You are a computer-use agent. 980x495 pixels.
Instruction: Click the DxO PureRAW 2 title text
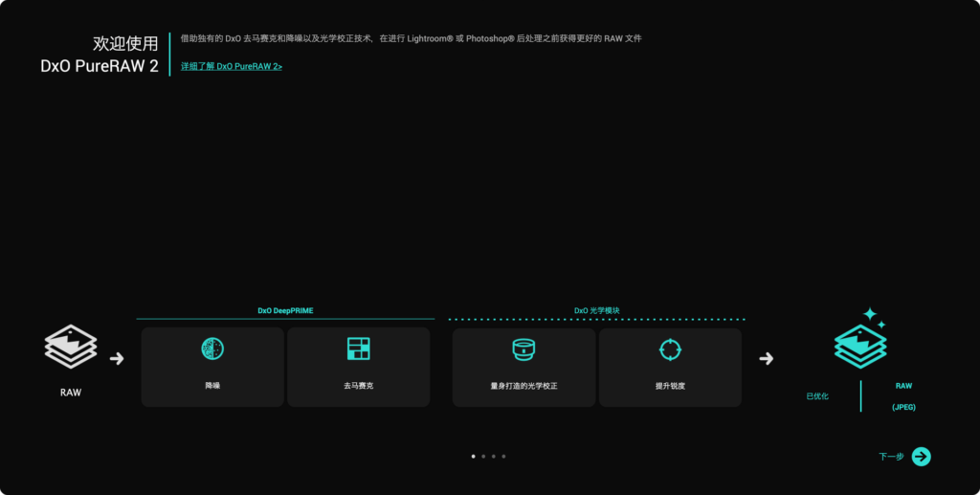point(100,66)
